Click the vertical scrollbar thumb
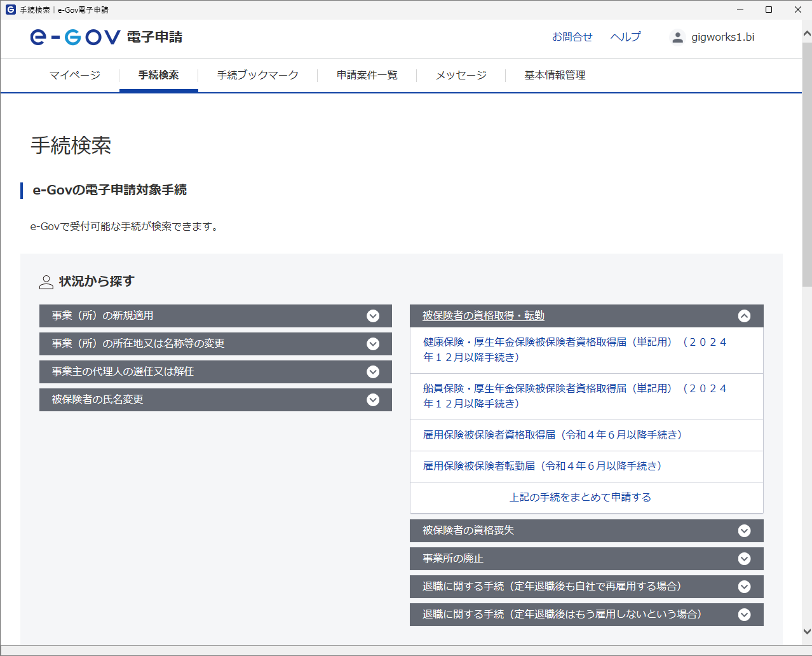Image resolution: width=812 pixels, height=656 pixels. (x=807, y=165)
